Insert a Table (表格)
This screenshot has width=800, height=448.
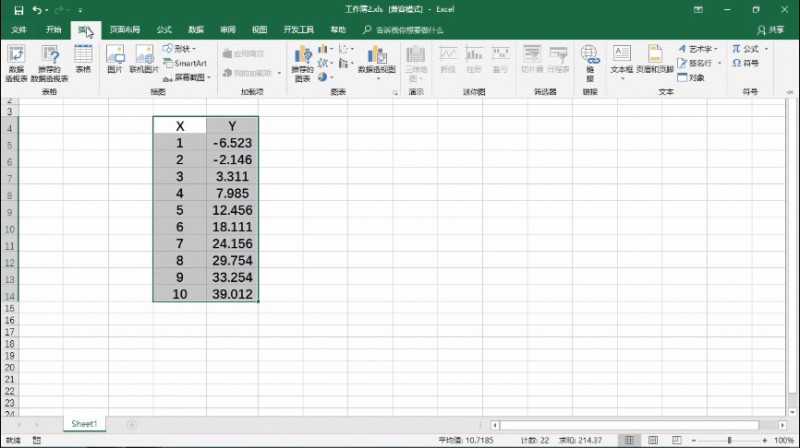[x=83, y=59]
